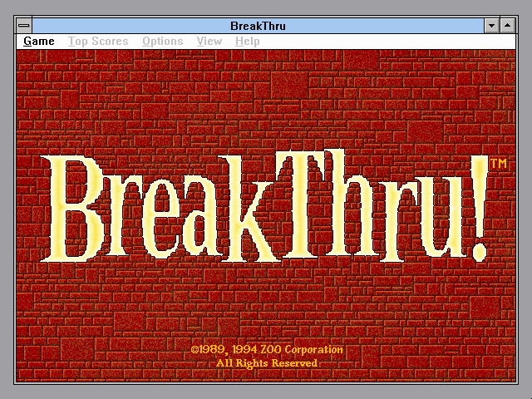Click the ZOO Corporation copyright text
This screenshot has width=532, height=399.
click(x=266, y=350)
